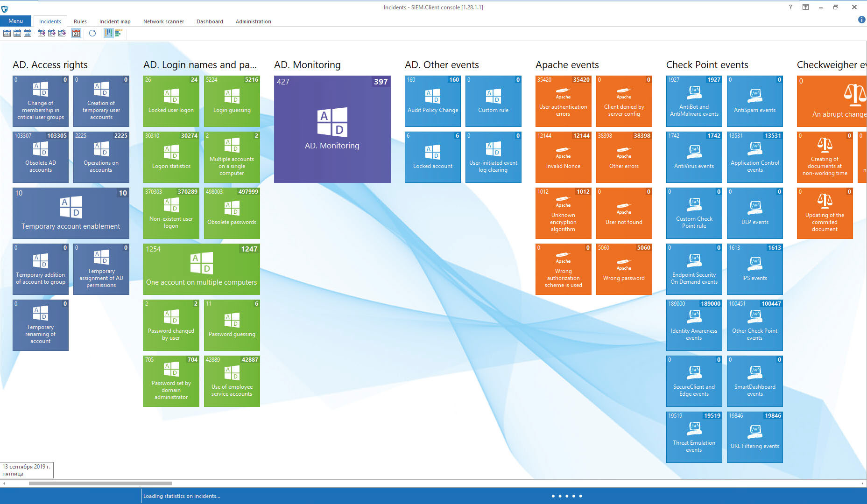Select the Obsolete AD accounts tile

[41, 157]
